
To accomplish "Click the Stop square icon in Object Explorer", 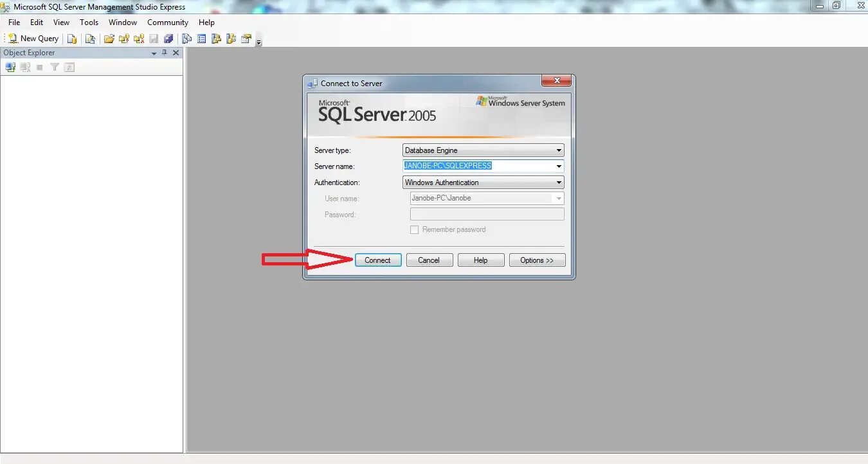I will 40,67.
